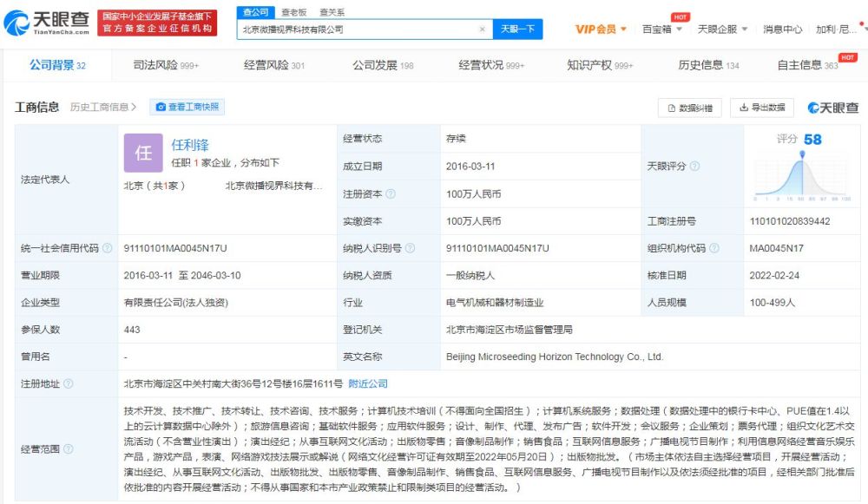This screenshot has width=868, height=504.
Task: Open the 经营状况 tab
Action: click(491, 65)
